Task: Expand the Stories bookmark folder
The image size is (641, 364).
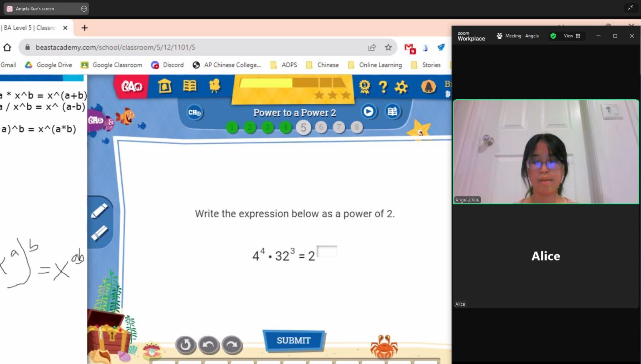Action: 426,65
